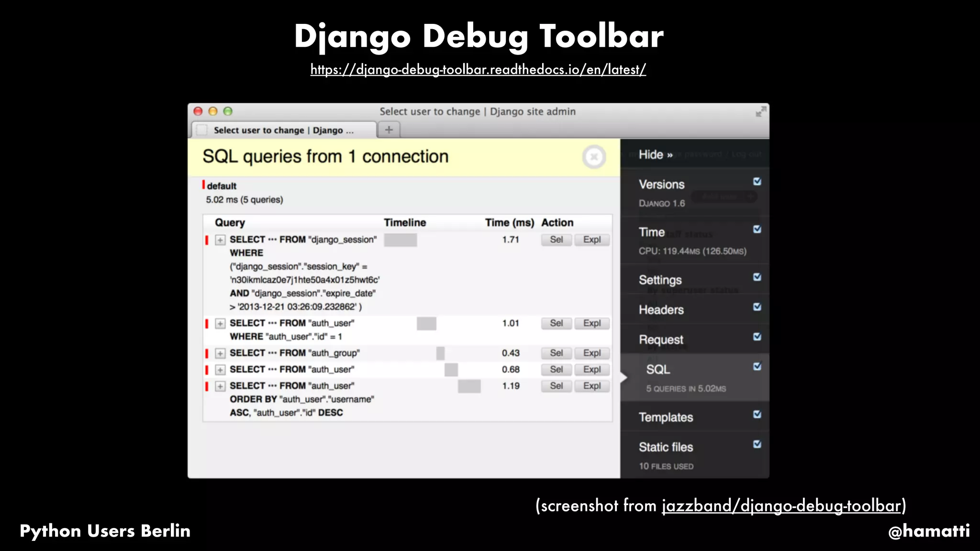Click Sel for the 1.01 ms auth_user query
Viewport: 980px width, 551px height.
[x=556, y=323]
